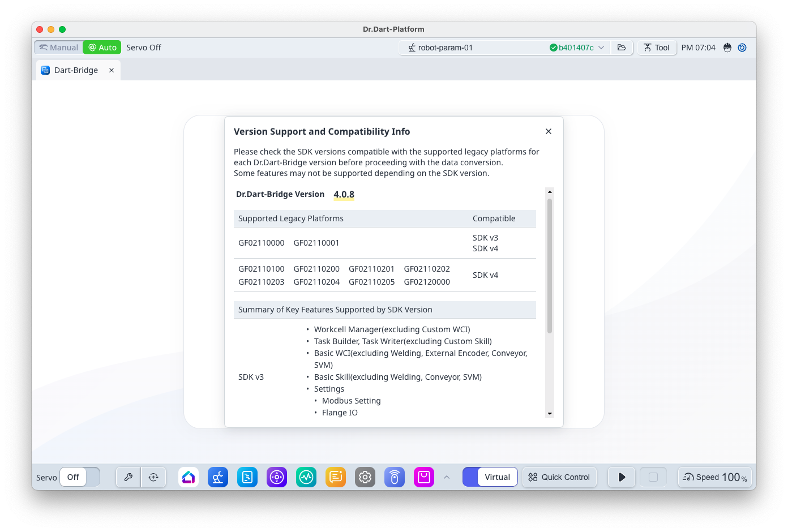Open Quick Control panel

coord(559,477)
